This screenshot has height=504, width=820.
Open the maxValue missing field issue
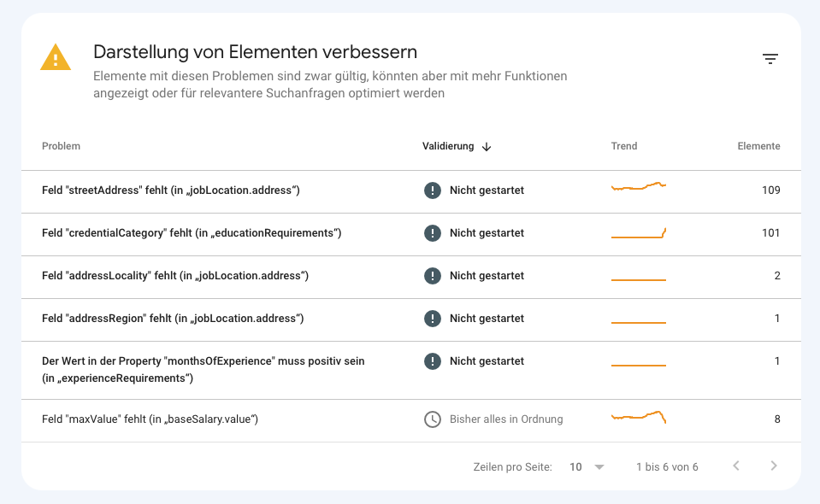click(150, 419)
